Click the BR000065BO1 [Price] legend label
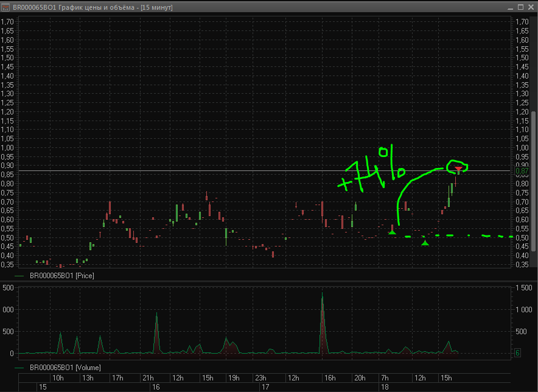The width and height of the screenshot is (538, 392). point(61,276)
